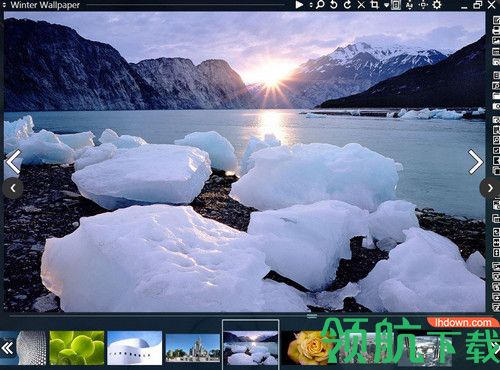Image resolution: width=500 pixels, height=370 pixels.
Task: Select the yellow rose thumbnail
Action: tap(308, 348)
